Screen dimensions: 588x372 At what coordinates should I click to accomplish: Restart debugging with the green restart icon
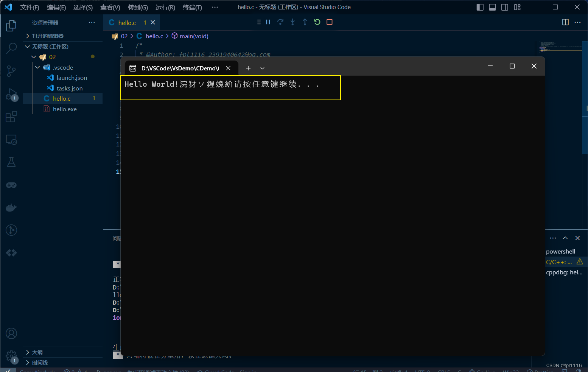(x=317, y=22)
